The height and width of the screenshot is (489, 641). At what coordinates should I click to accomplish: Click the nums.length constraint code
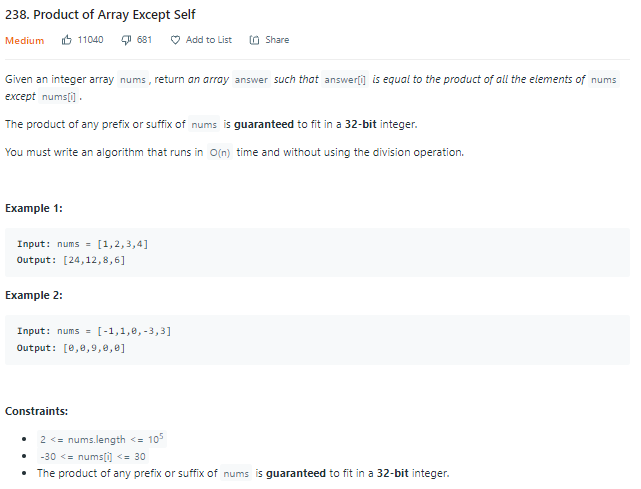coord(102,439)
